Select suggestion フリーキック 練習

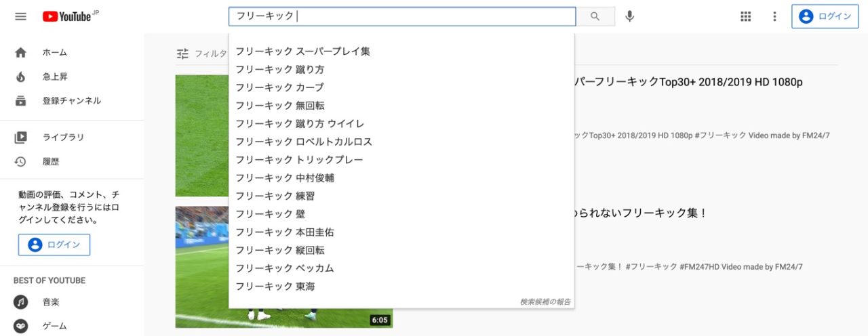(x=401, y=196)
